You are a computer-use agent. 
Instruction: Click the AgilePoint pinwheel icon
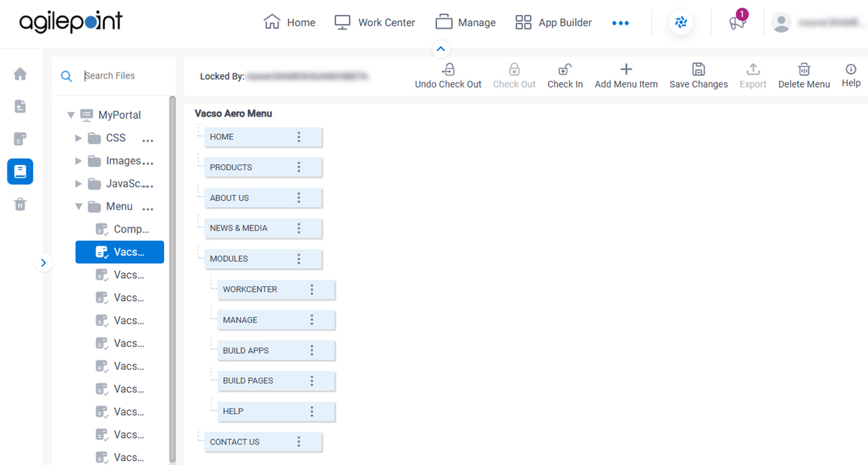coord(682,22)
